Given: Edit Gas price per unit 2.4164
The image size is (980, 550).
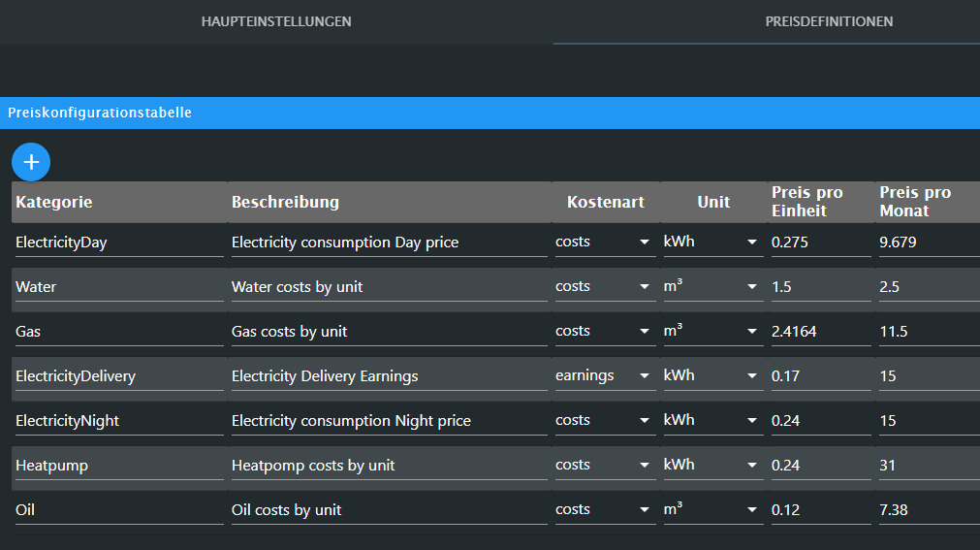Looking at the screenshot, I should click(x=821, y=332).
